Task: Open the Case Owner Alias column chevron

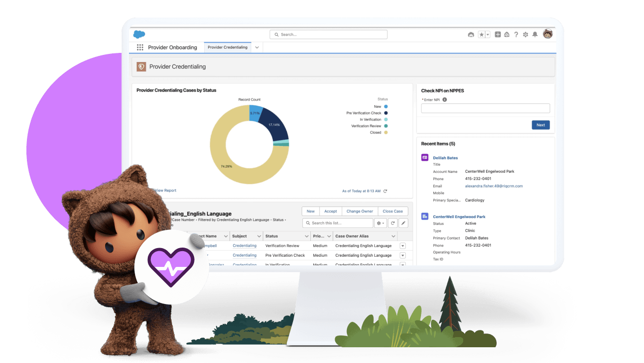Action: [393, 236]
